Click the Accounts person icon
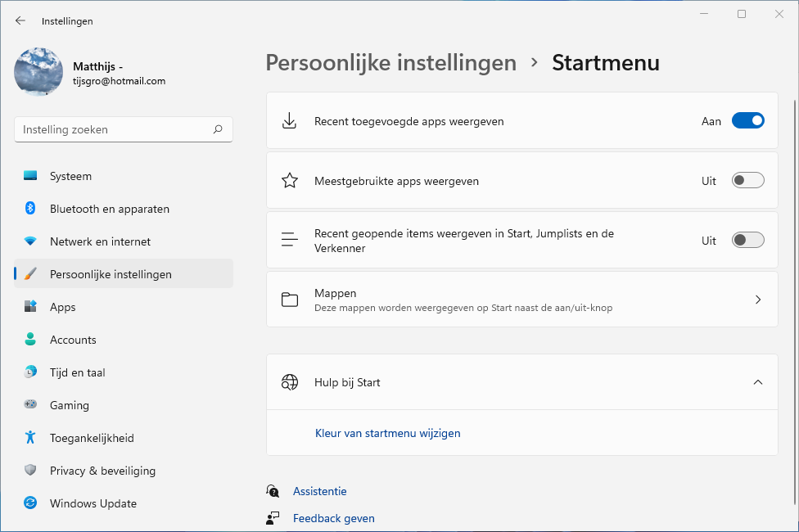 click(30, 340)
